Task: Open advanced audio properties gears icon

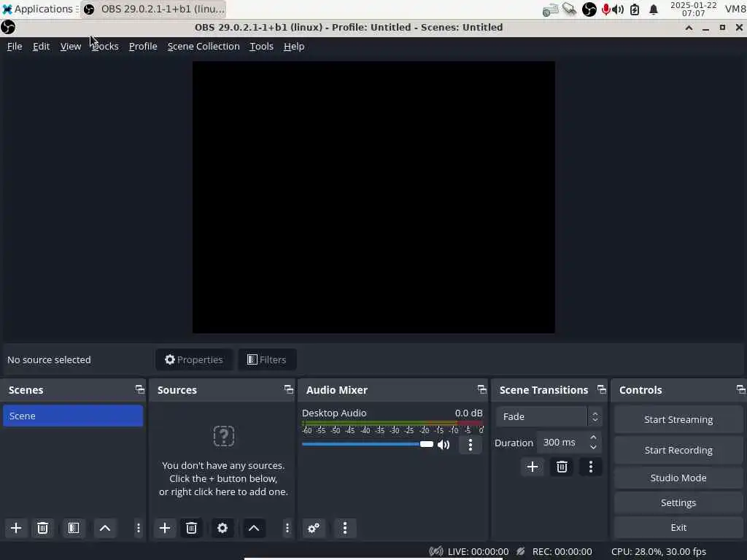Action: [x=314, y=528]
